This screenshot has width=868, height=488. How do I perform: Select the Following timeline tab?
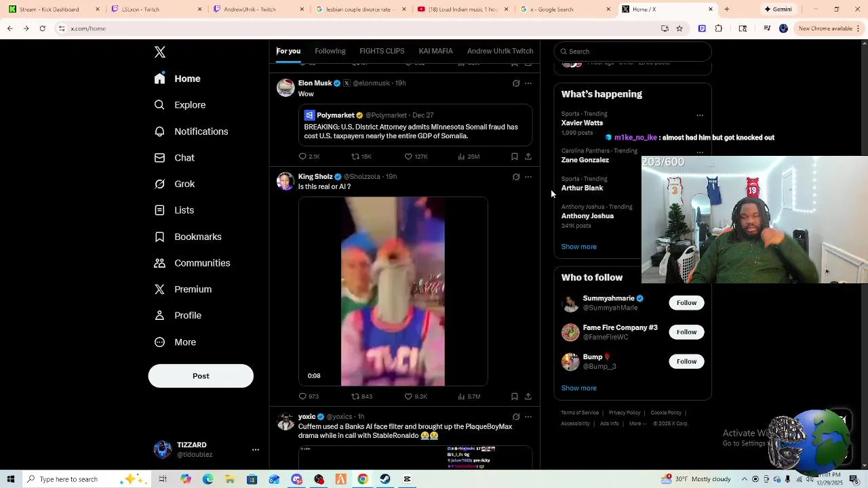tap(330, 51)
